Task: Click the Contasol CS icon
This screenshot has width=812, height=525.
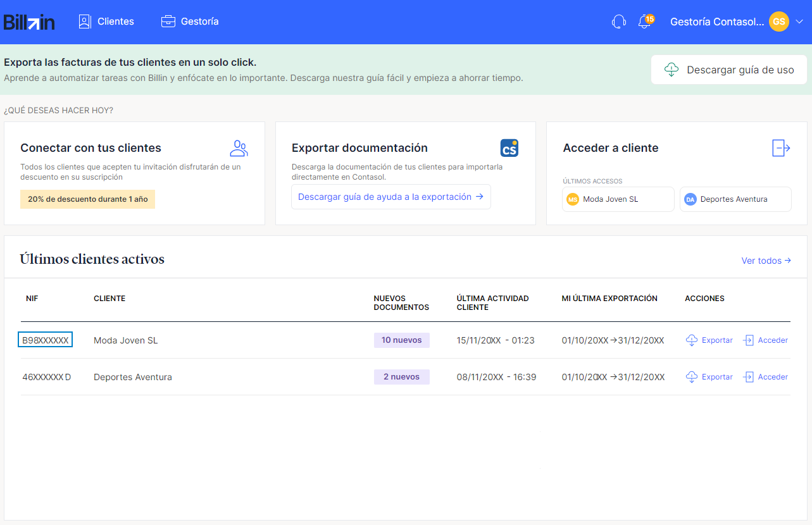Action: pyautogui.click(x=509, y=148)
